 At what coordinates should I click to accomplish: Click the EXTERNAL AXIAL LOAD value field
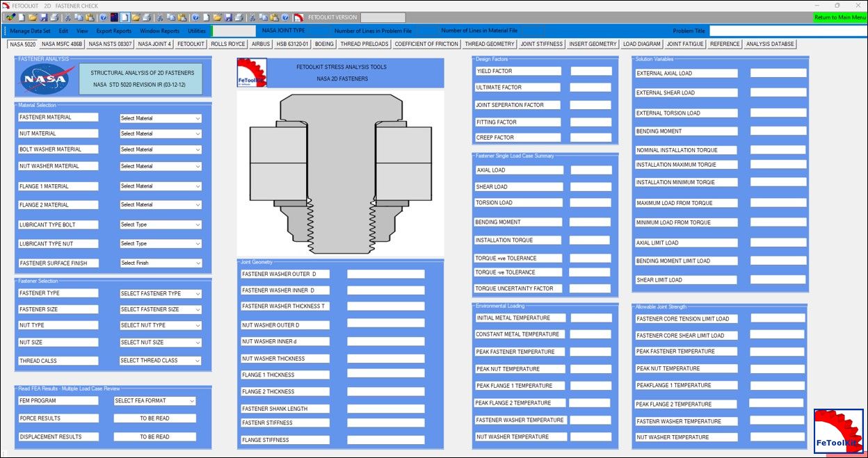778,73
